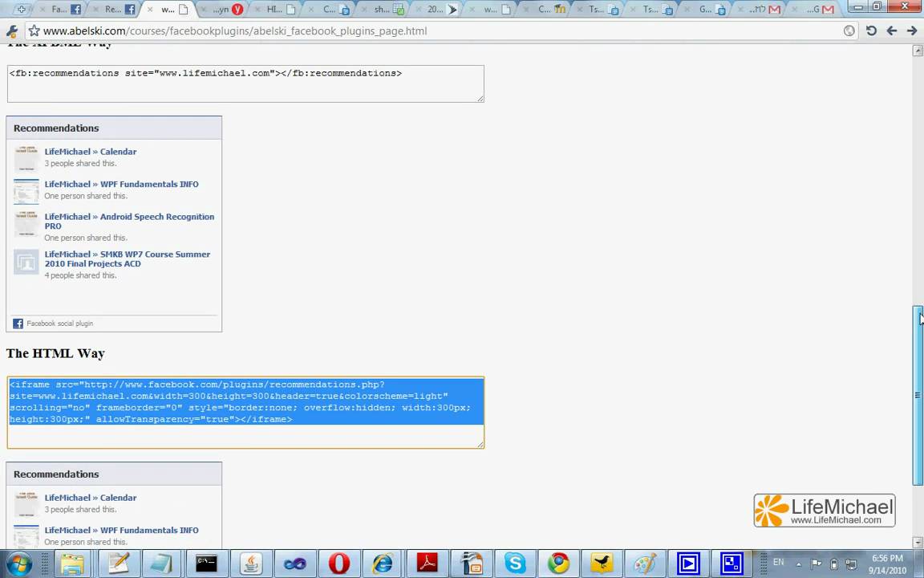Click the network tray icon
924x578 pixels.
(x=851, y=564)
